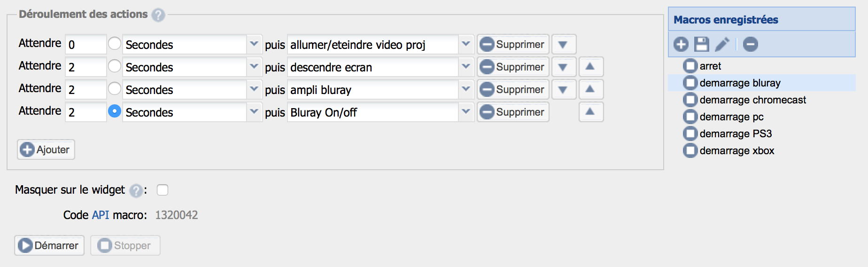Click help icon next to Masquer sur le widget
The height and width of the screenshot is (267, 868).
click(136, 190)
